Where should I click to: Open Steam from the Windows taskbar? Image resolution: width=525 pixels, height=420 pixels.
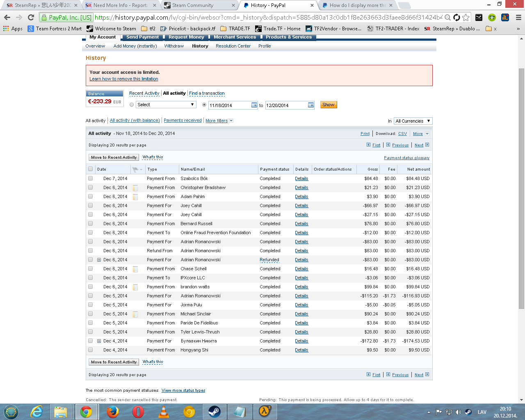point(214,411)
